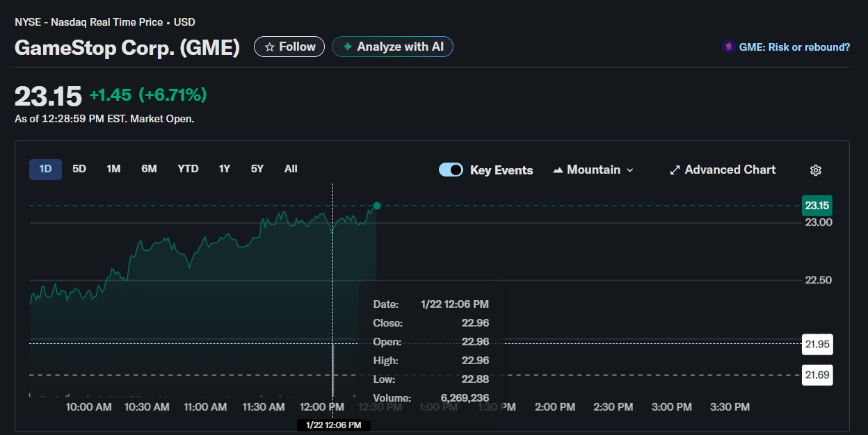Click the 3:30 PM axis label
This screenshot has height=435, width=868.
[x=730, y=407]
